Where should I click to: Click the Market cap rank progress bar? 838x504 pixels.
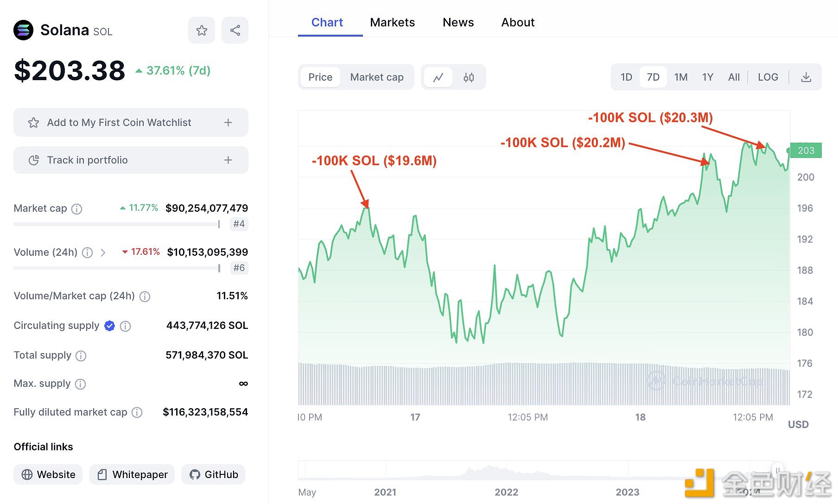click(x=117, y=224)
